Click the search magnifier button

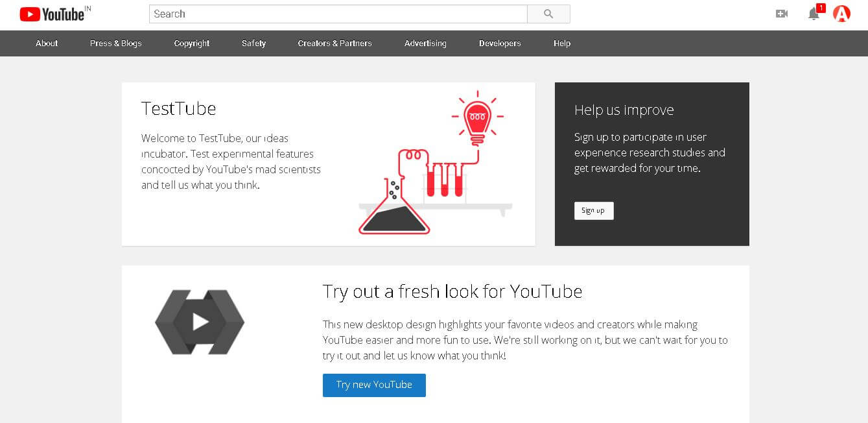pos(548,14)
